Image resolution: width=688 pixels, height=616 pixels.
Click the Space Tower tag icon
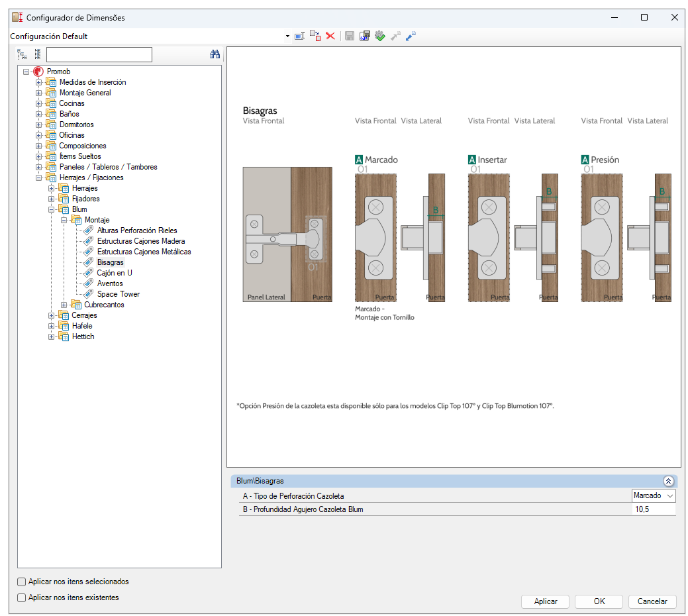tap(89, 294)
